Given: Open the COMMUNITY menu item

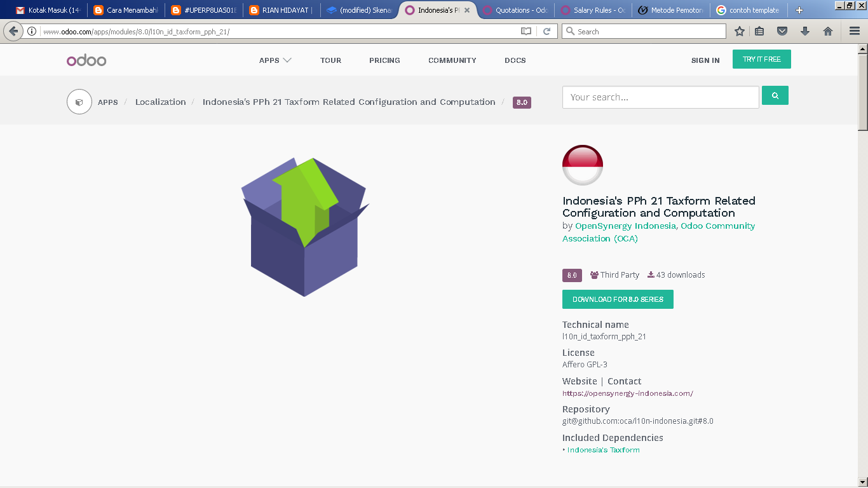Looking at the screenshot, I should (x=452, y=60).
